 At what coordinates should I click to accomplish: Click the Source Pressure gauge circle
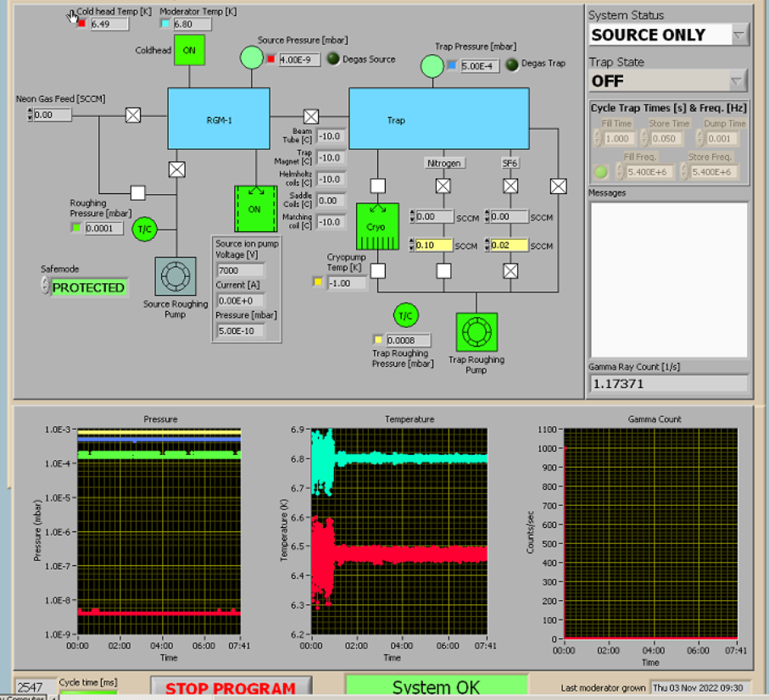(x=252, y=58)
